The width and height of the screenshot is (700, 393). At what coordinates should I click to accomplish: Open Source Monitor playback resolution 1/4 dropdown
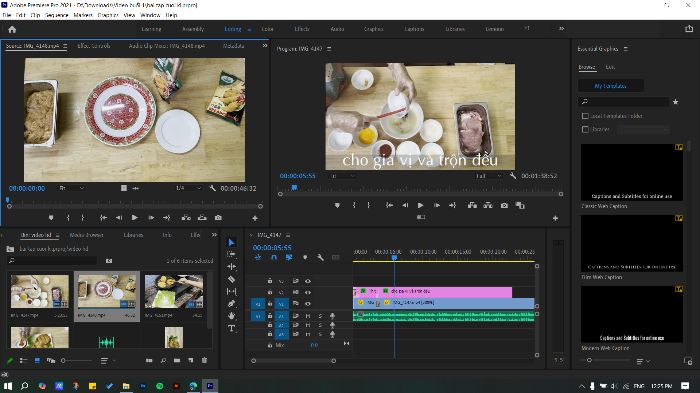pos(188,188)
